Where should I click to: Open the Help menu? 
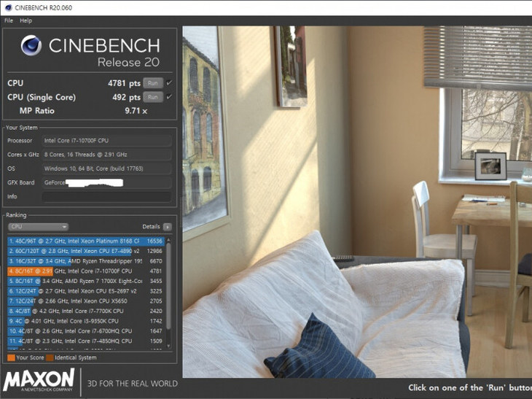tap(26, 20)
